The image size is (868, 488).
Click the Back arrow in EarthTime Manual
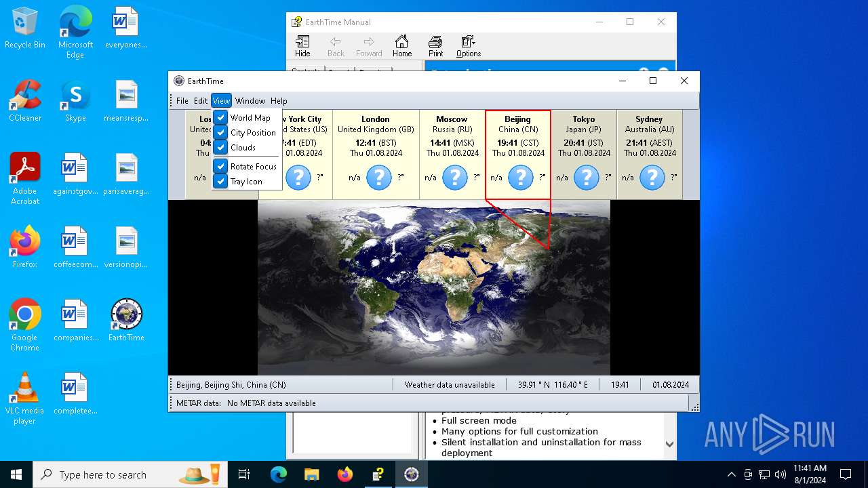click(336, 46)
